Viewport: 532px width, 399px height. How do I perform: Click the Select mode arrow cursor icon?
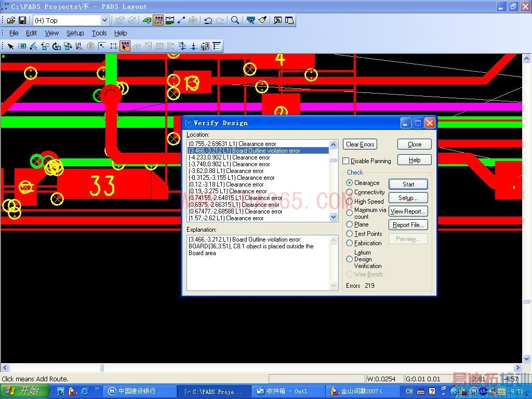pyautogui.click(x=10, y=46)
